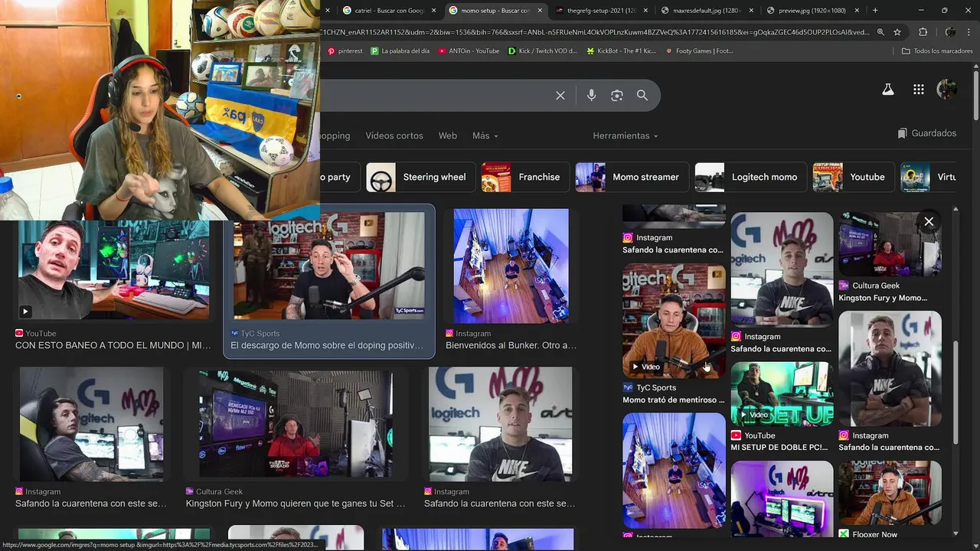Close the momo setup tab
This screenshot has height=551, width=980.
click(540, 11)
